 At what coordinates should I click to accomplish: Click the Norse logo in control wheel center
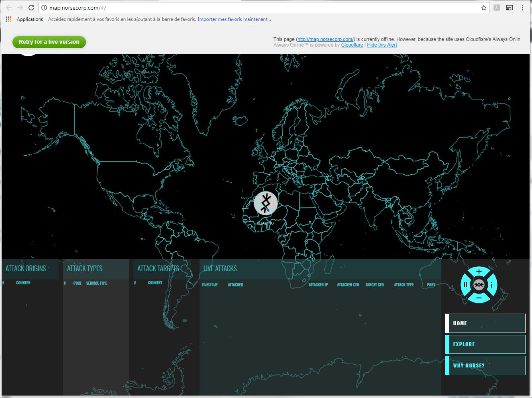coord(479,285)
